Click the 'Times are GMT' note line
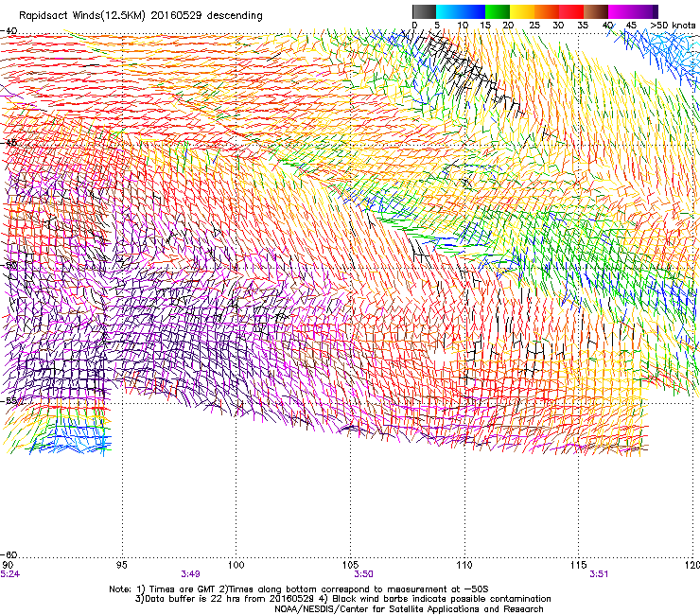 point(299,589)
